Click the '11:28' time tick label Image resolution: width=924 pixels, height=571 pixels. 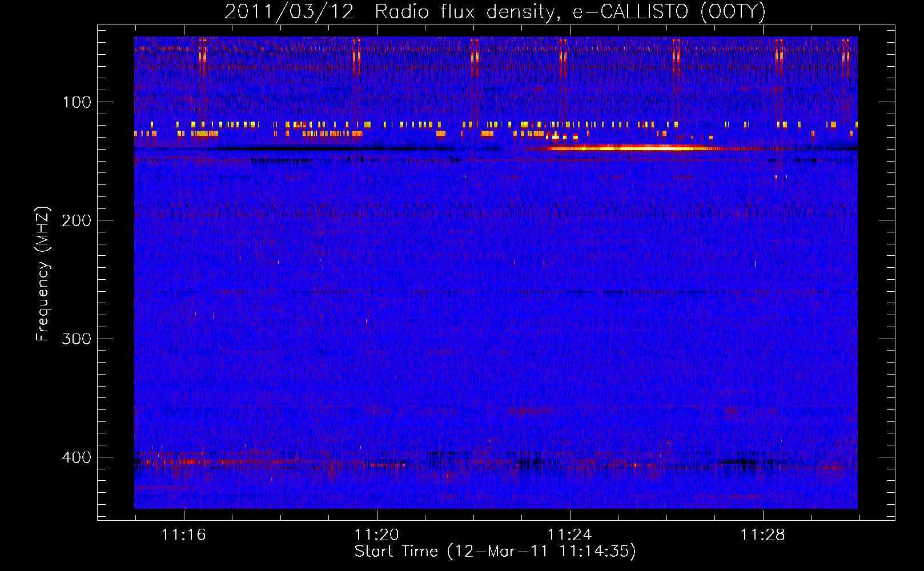(763, 535)
